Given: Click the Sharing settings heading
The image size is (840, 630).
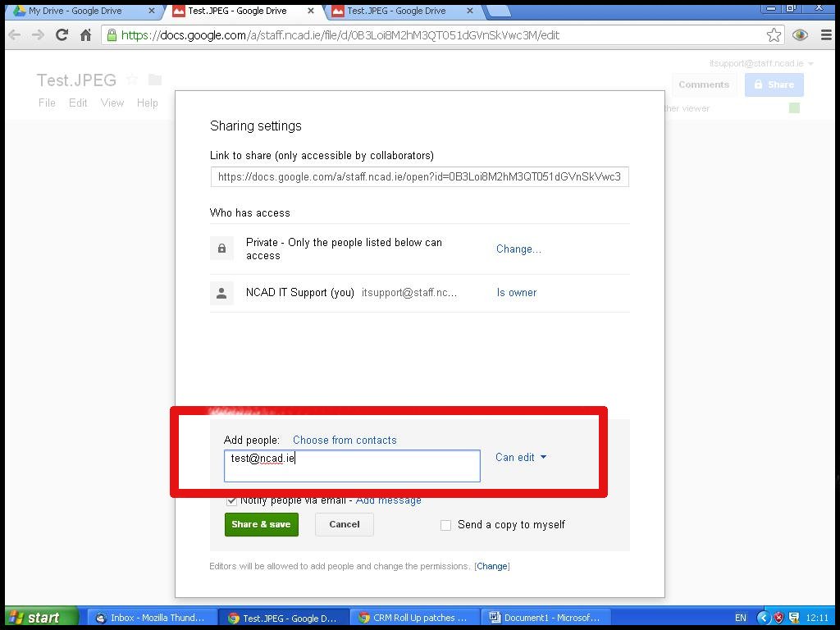Looking at the screenshot, I should [x=256, y=126].
